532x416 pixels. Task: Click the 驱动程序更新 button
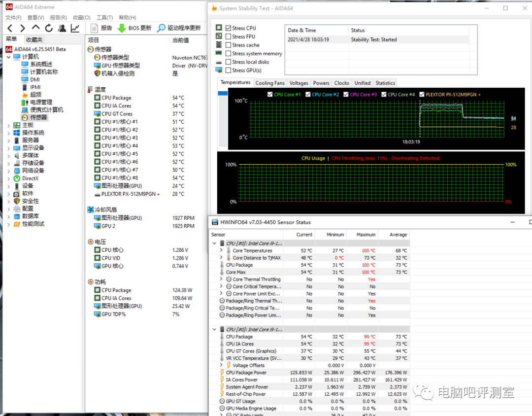pos(179,28)
